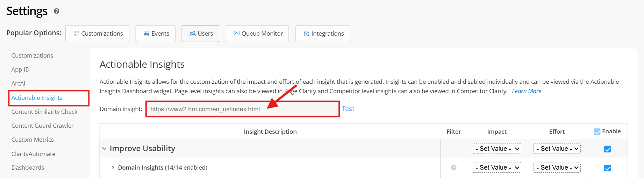The height and width of the screenshot is (178, 644).
Task: Open Content Similarity Check settings
Action: (x=44, y=112)
